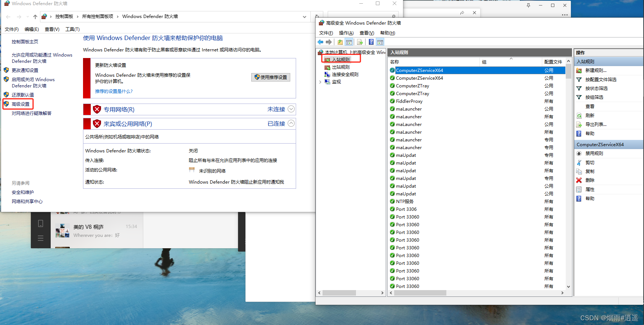The image size is (644, 325).
Task: Click the breadcrumb arrow after 控制面板
Action: [78, 17]
